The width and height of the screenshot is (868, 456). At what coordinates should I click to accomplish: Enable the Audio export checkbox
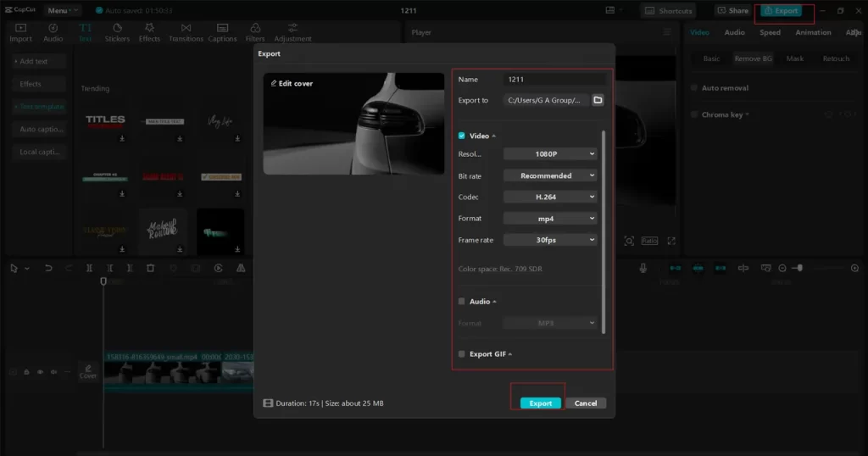(462, 302)
